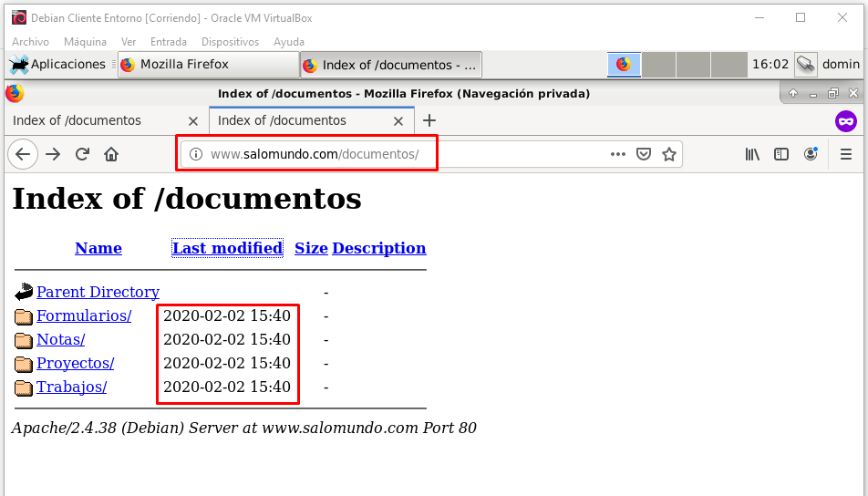Open the Dispositivos menu in VirtualBox
Screen dimensions: 868x496
[230, 42]
